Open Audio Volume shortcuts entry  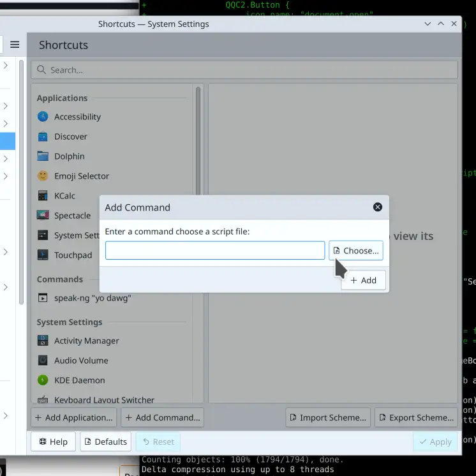pos(81,361)
